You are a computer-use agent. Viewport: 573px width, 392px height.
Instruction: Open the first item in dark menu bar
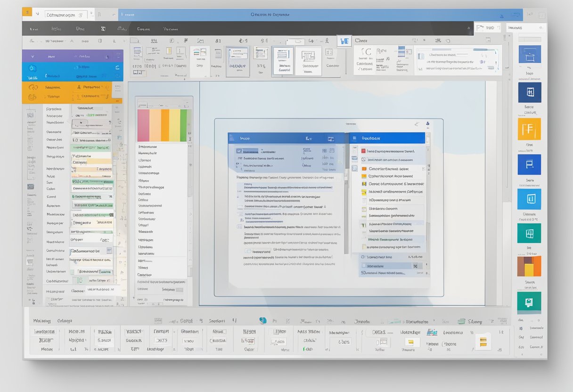tap(34, 29)
